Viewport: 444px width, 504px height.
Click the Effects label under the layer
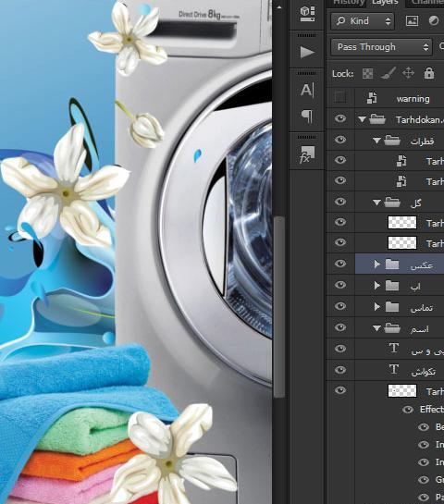tap(432, 409)
